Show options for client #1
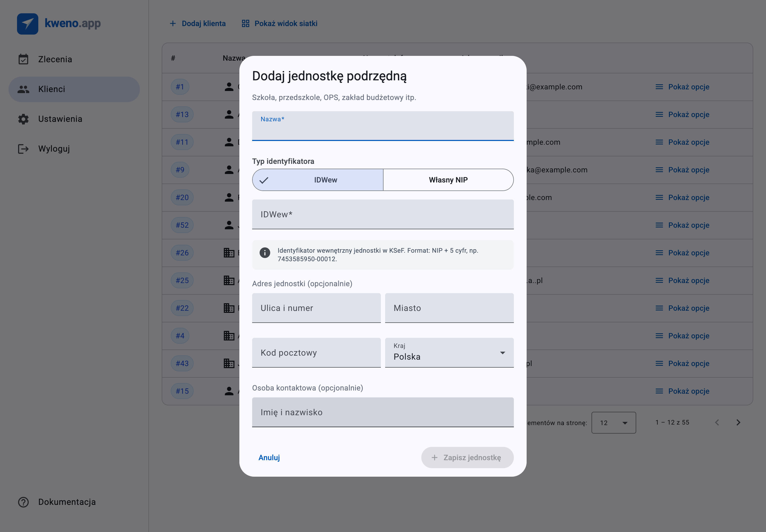766x532 pixels. click(x=682, y=87)
